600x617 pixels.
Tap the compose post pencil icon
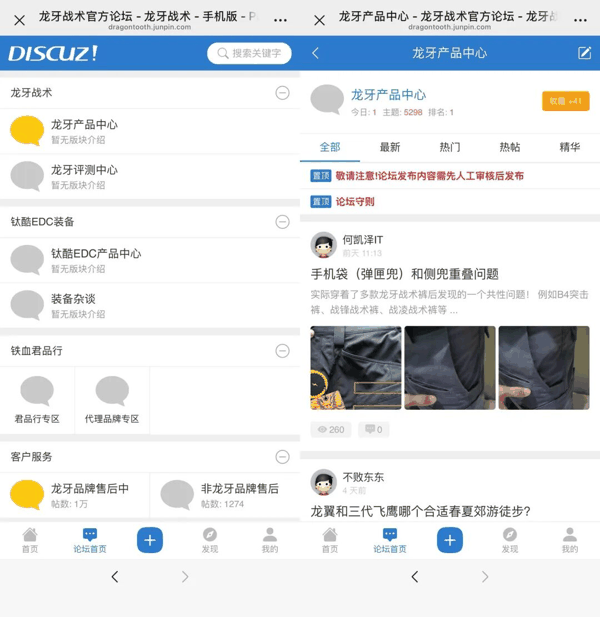coord(584,53)
